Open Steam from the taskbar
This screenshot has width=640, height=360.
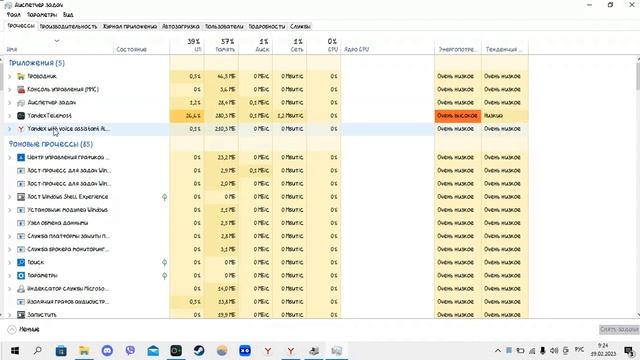pos(199,351)
